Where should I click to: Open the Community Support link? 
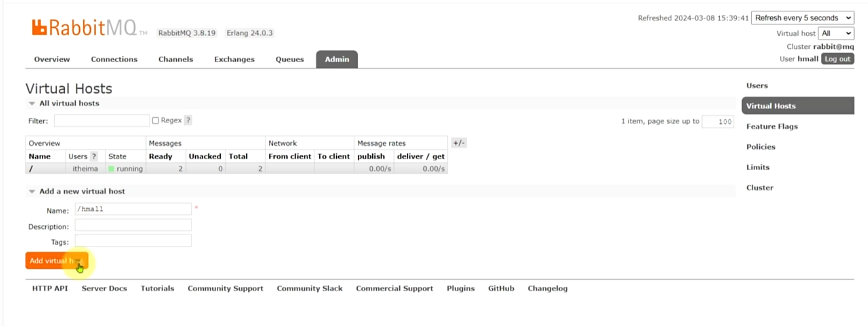point(225,288)
